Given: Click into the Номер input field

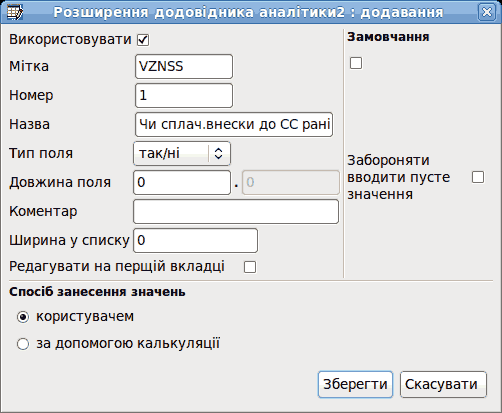Looking at the screenshot, I should pos(184,96).
